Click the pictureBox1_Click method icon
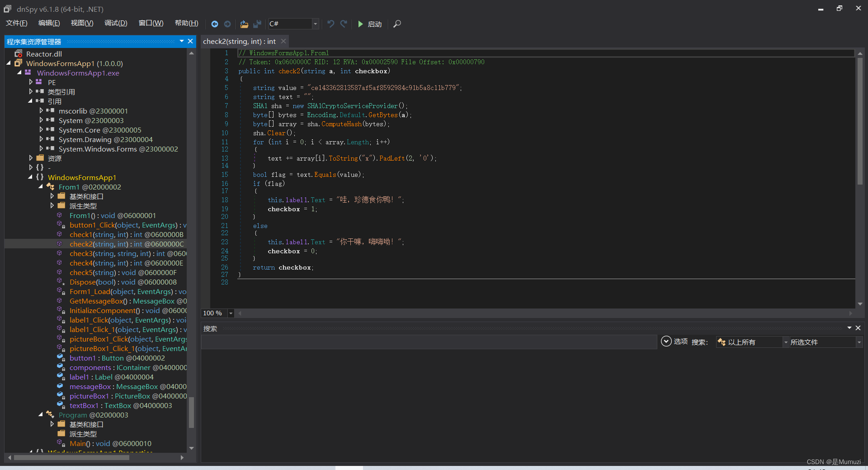Viewport: 868px width, 470px height. 61,339
